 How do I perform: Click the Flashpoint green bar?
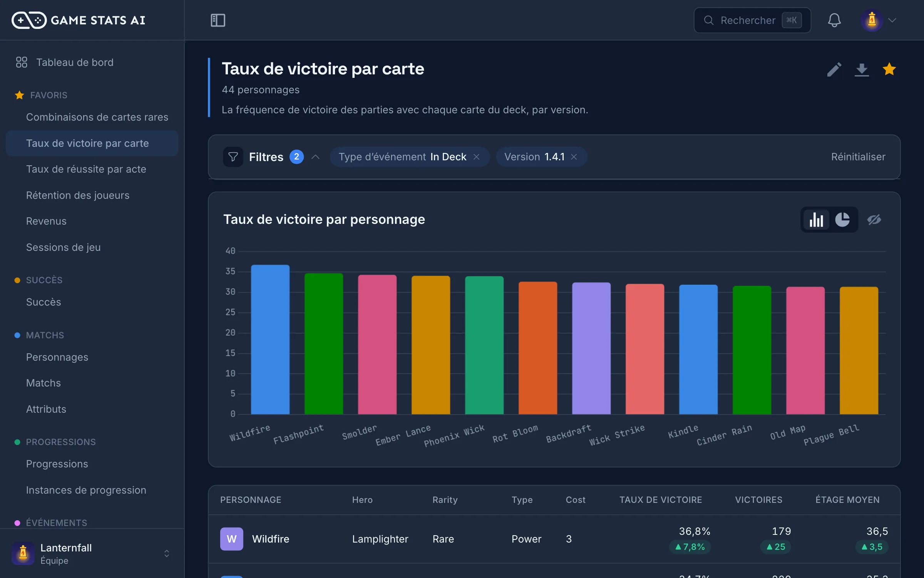[x=324, y=344]
